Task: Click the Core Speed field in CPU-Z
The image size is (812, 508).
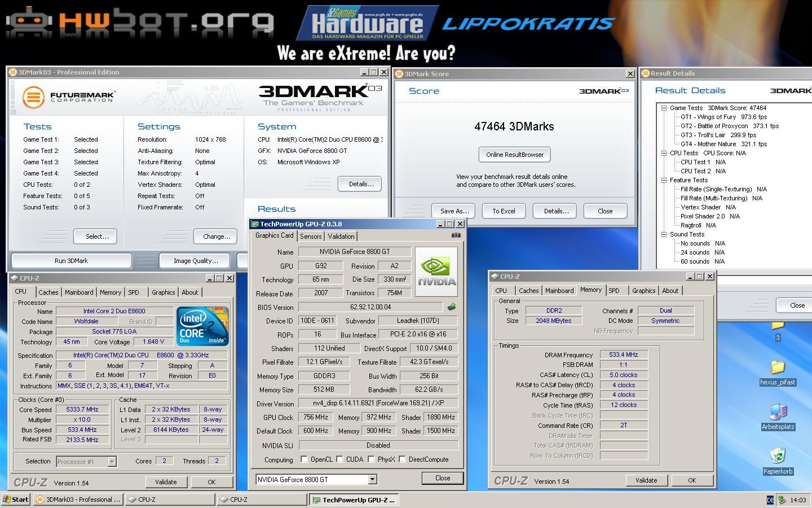Action: [83, 410]
